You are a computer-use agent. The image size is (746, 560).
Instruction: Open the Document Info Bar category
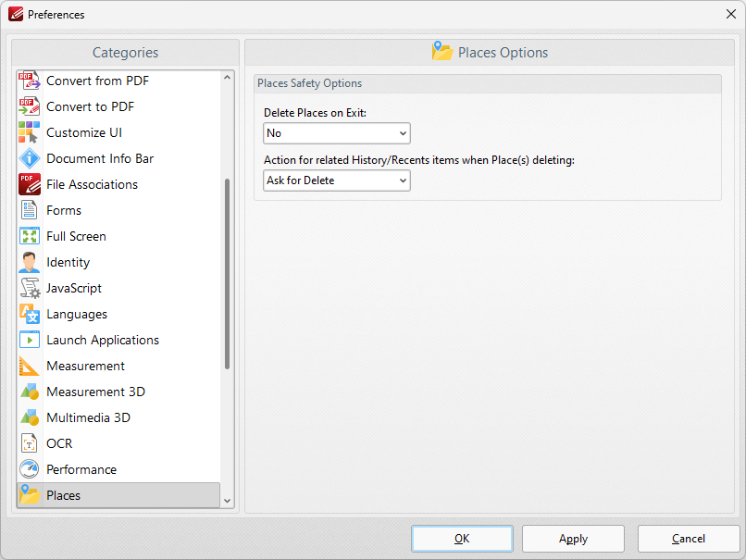[118, 158]
